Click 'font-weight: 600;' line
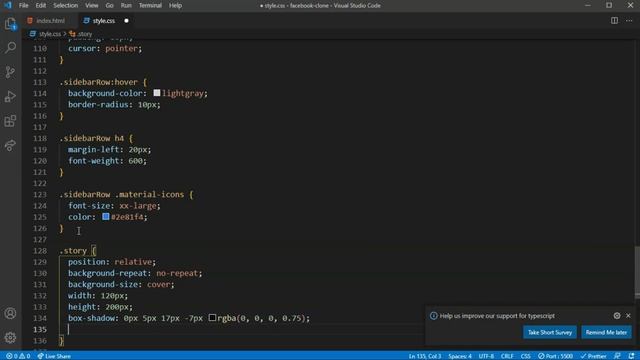The height and width of the screenshot is (360, 640). pyautogui.click(x=107, y=161)
